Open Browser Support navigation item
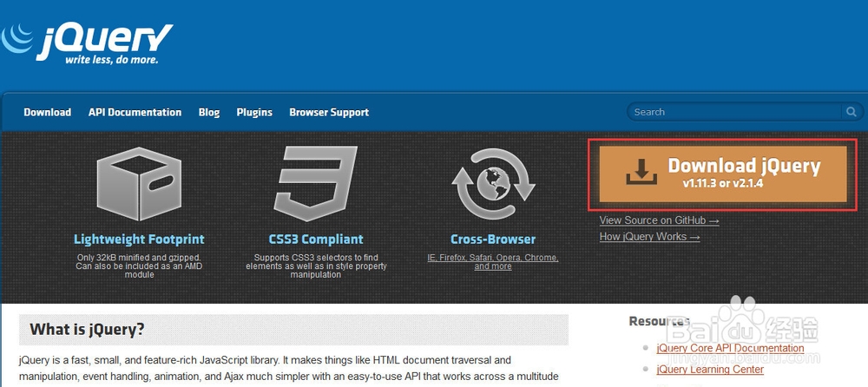This screenshot has height=387, width=868. (329, 113)
